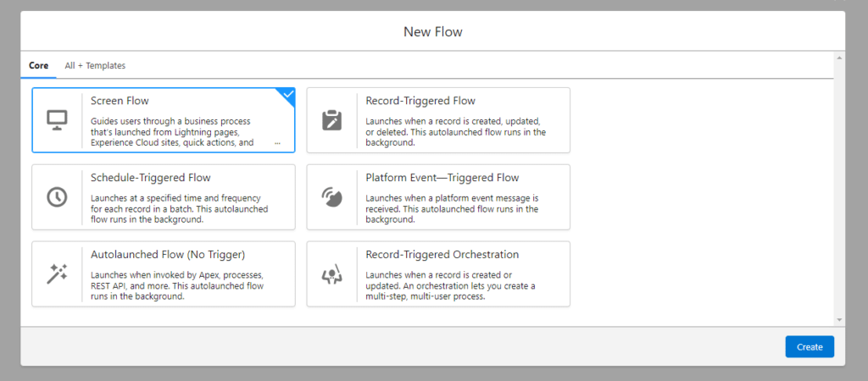The width and height of the screenshot is (868, 381).
Task: Click the Schedule-Triggered Flow clock icon
Action: coord(57,196)
